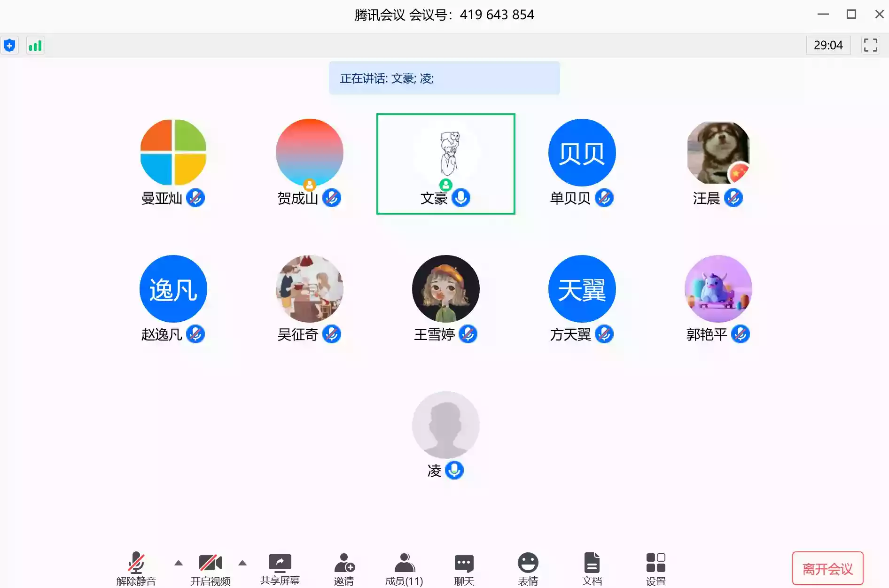Start 共享屏幕 screen sharing
889x588 pixels.
point(280,569)
